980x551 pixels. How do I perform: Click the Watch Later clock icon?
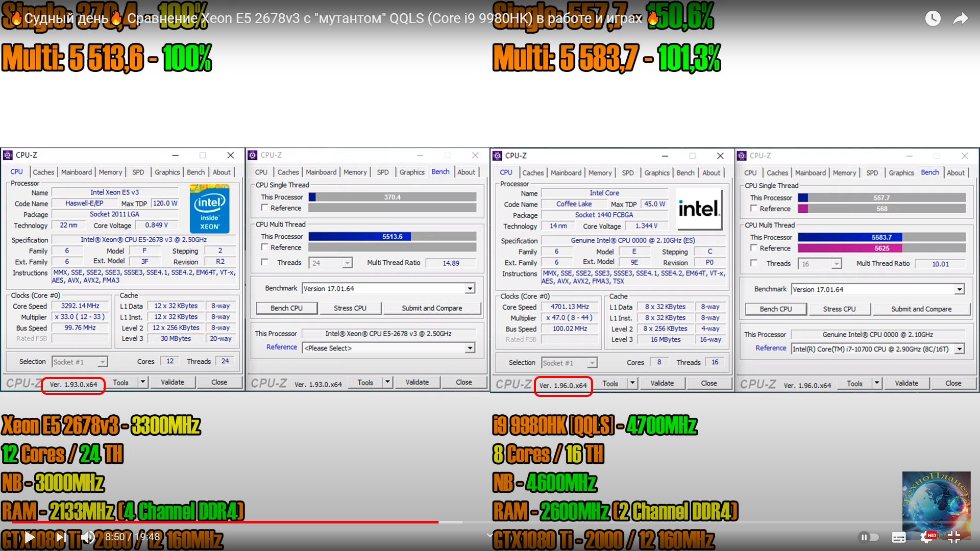tap(933, 19)
